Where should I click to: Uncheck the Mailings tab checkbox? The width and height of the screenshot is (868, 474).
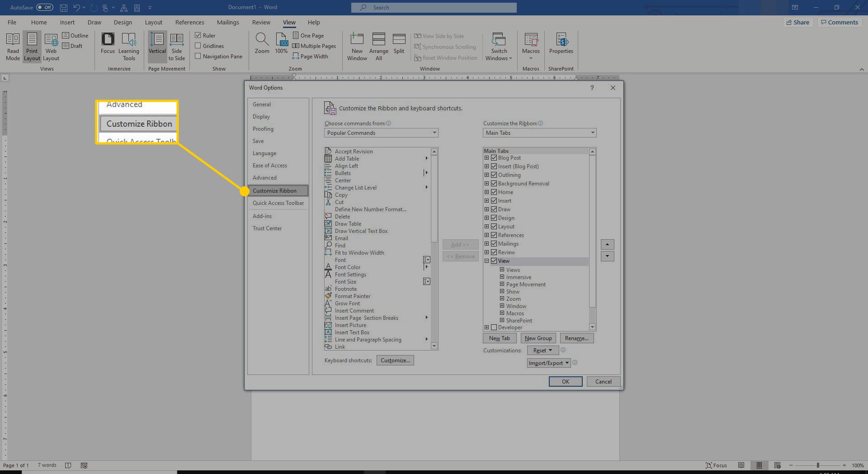494,244
